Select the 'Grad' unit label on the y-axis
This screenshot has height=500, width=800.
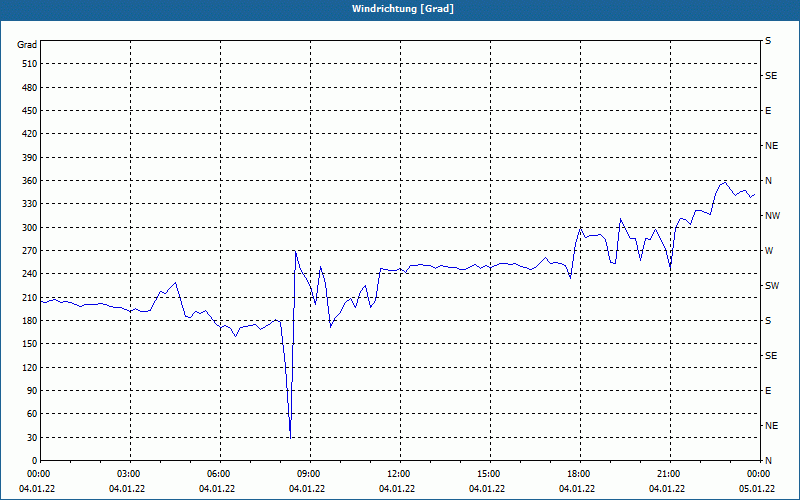pyautogui.click(x=27, y=45)
